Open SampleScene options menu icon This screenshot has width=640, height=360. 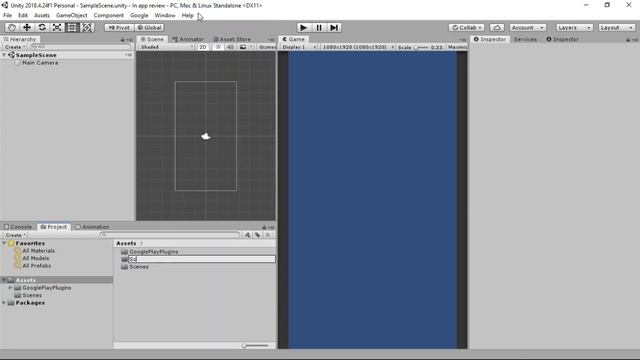click(x=129, y=55)
